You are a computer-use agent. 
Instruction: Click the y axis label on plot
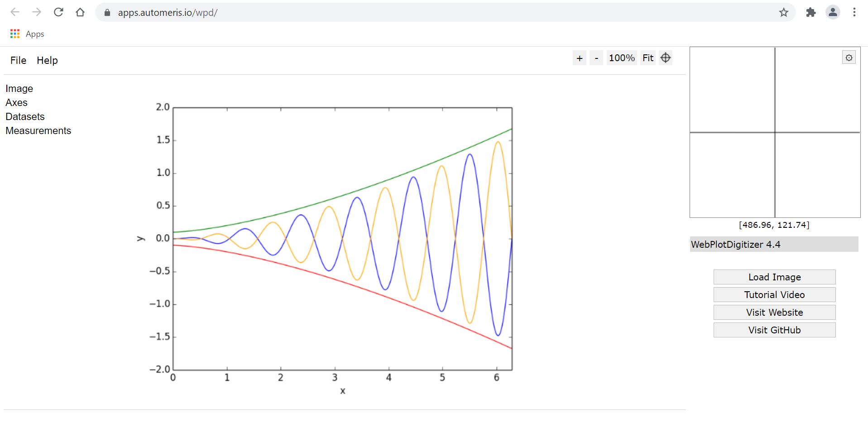click(141, 238)
